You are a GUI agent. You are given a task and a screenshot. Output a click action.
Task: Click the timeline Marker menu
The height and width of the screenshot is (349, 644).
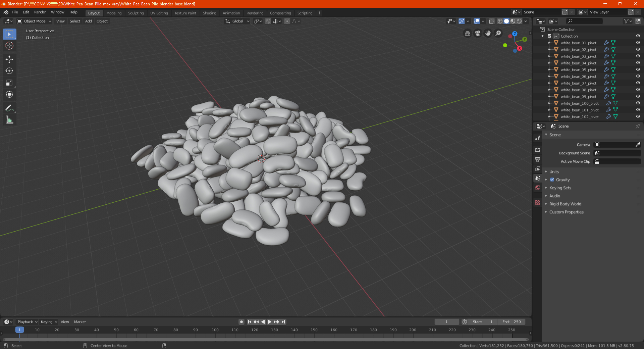tap(80, 322)
